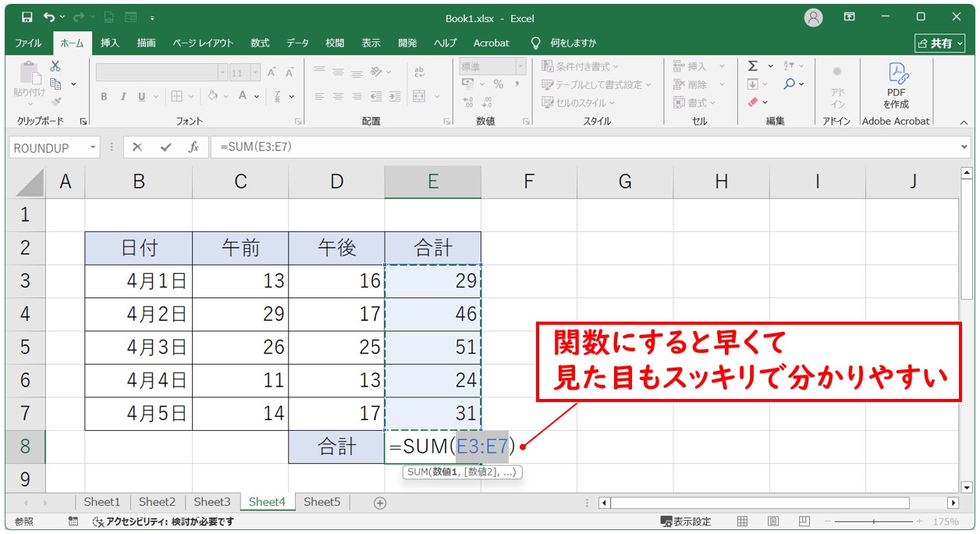Select the AutoSum (Σ) icon
The height and width of the screenshot is (534, 980).
[753, 65]
